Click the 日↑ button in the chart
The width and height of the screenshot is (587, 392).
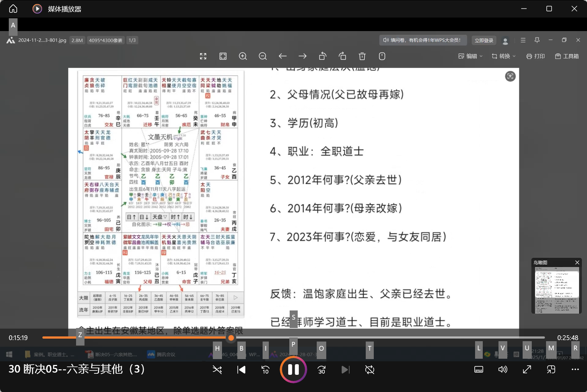pyautogui.click(x=132, y=217)
